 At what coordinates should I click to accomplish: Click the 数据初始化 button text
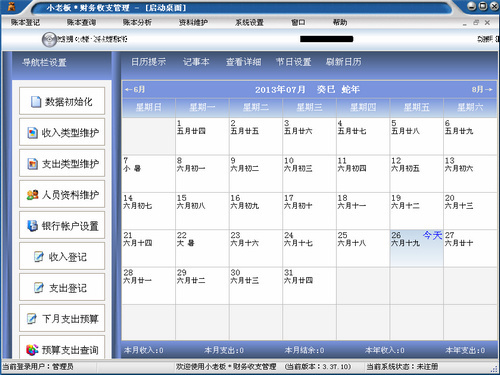point(68,102)
